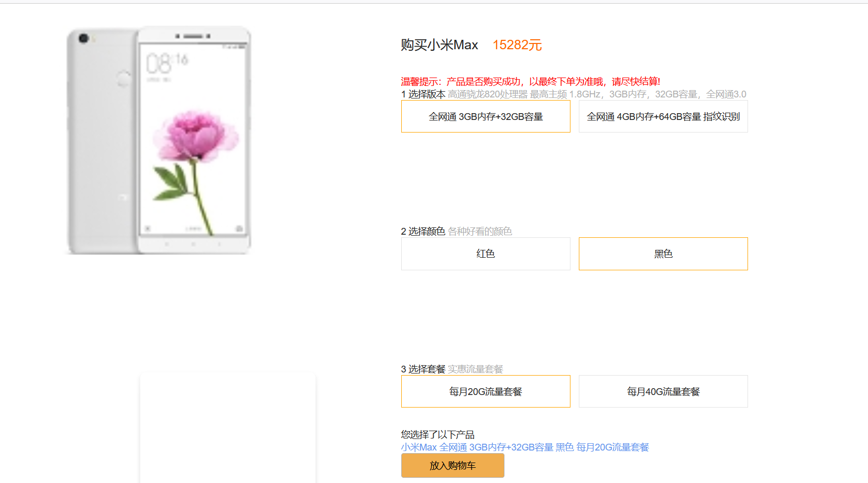Click the 您选择了以下产品 label

438,435
